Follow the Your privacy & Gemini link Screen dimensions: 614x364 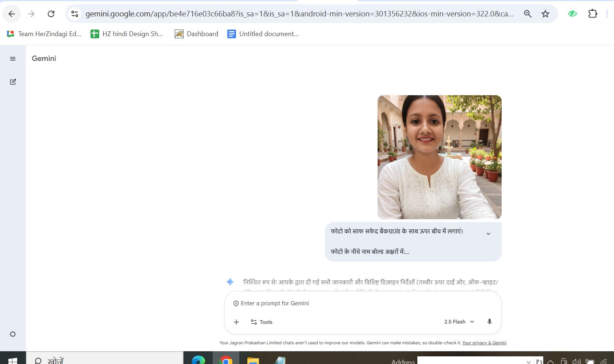(x=484, y=343)
